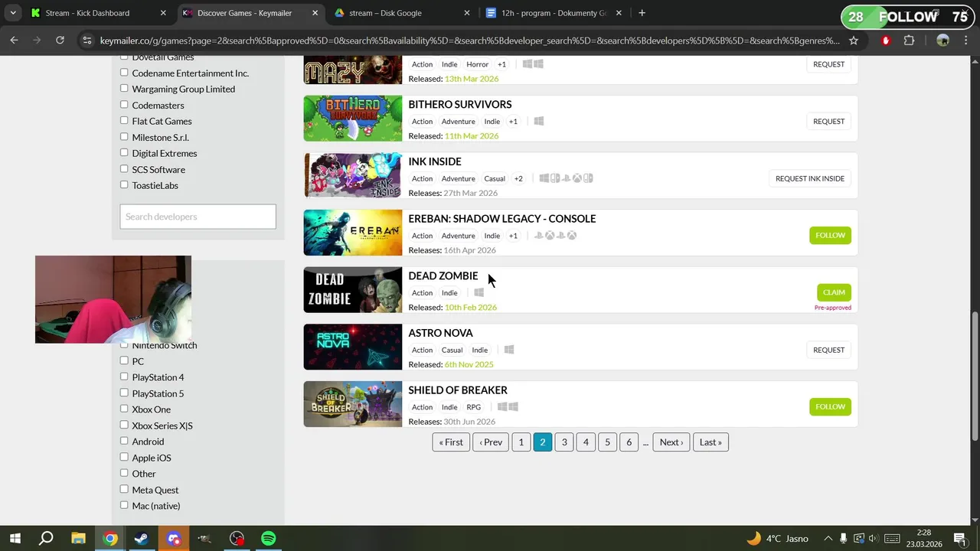Image resolution: width=980 pixels, height=551 pixels.
Task: Select the ToastieLabs checkbox
Action: (x=124, y=185)
